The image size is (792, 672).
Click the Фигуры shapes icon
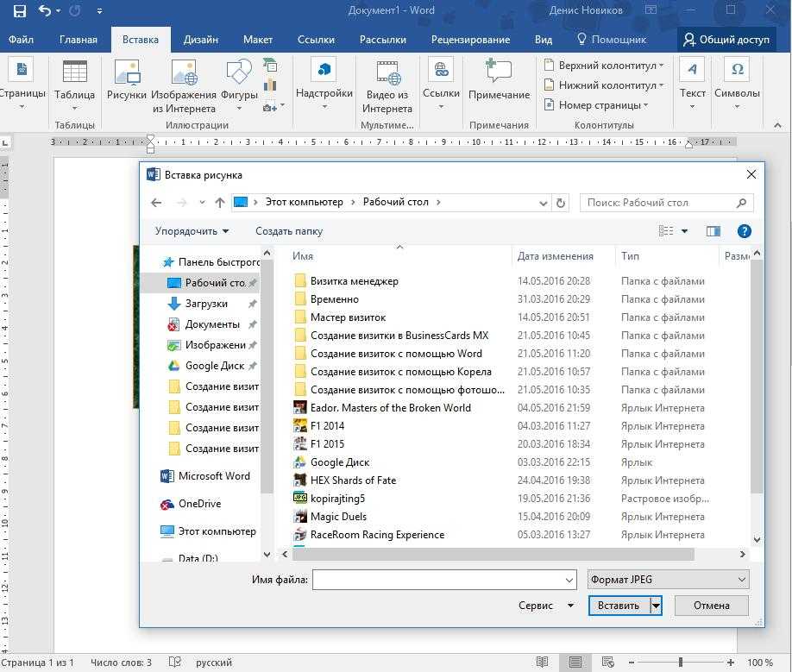coord(239,84)
